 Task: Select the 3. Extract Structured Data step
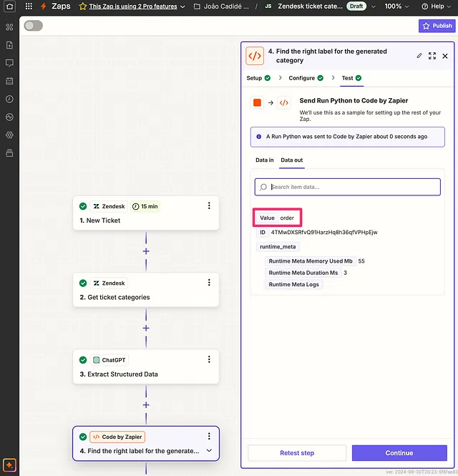pos(146,366)
